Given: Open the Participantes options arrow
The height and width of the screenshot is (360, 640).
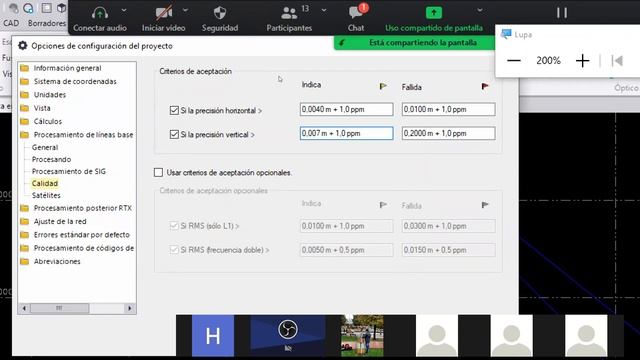Looking at the screenshot, I should click(x=324, y=10).
